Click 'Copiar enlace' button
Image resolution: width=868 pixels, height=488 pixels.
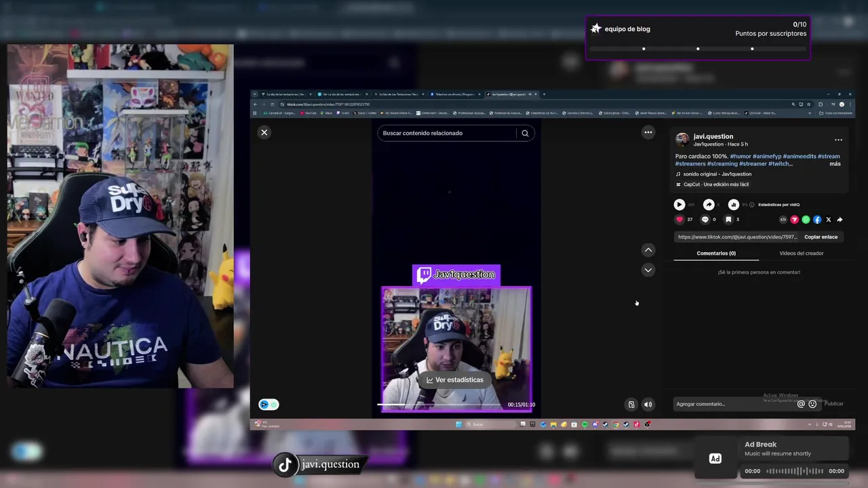pos(821,237)
